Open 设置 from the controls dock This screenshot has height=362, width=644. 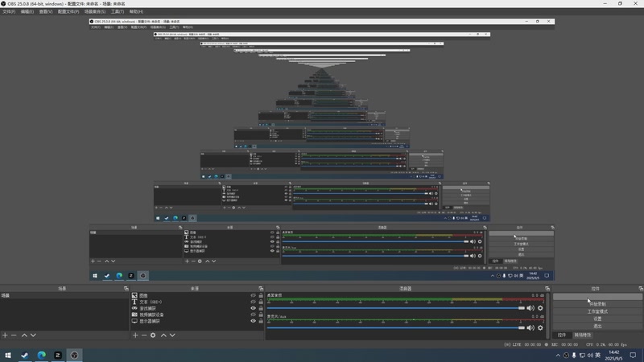point(597,319)
